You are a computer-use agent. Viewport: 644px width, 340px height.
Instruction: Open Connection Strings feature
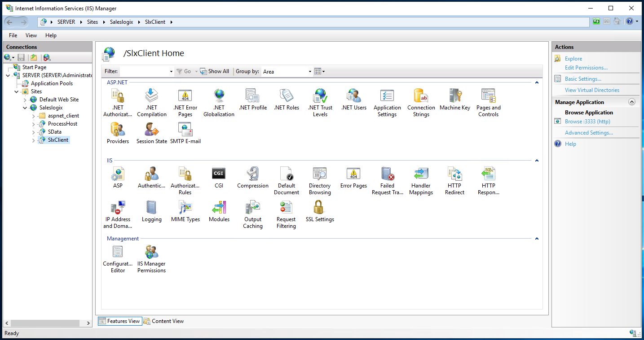point(421,103)
